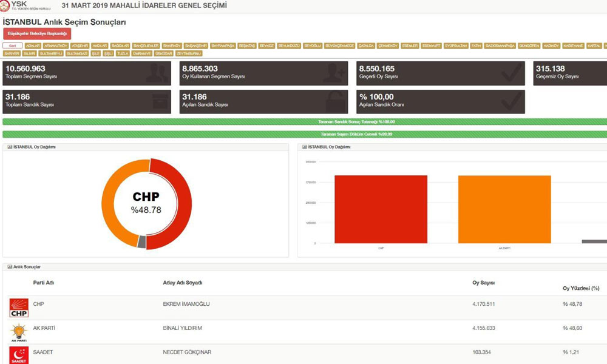Viewport: 607px width, 364px height.
Task: Select the BEYKOZ district button
Action: 266,45
